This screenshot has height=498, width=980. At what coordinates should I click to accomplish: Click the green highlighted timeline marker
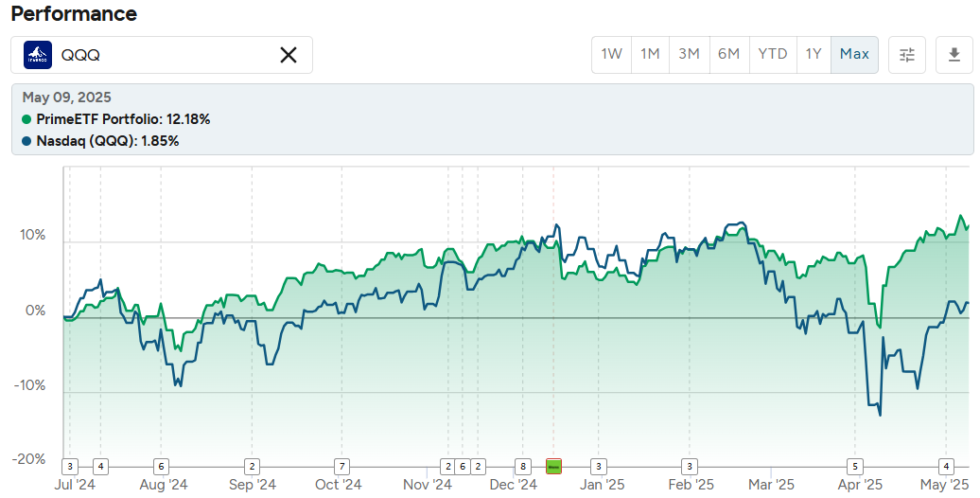[x=553, y=466]
